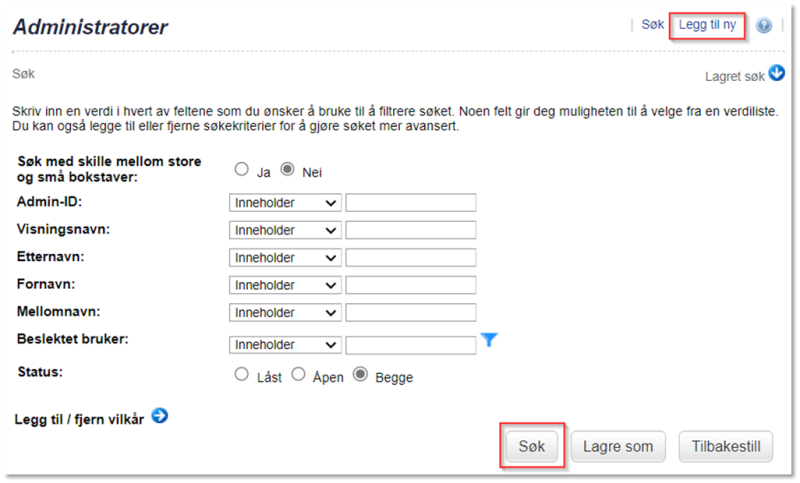Click the Søk link in top menu

tap(653, 24)
